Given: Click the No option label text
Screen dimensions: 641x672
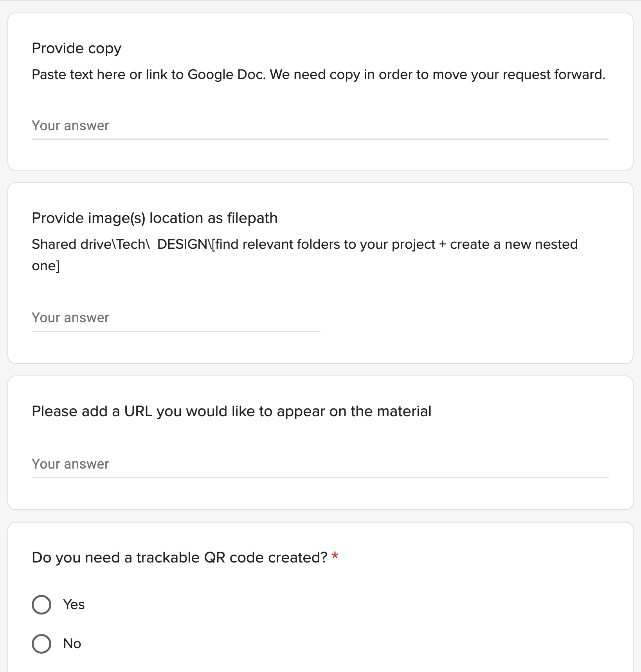Looking at the screenshot, I should [72, 644].
